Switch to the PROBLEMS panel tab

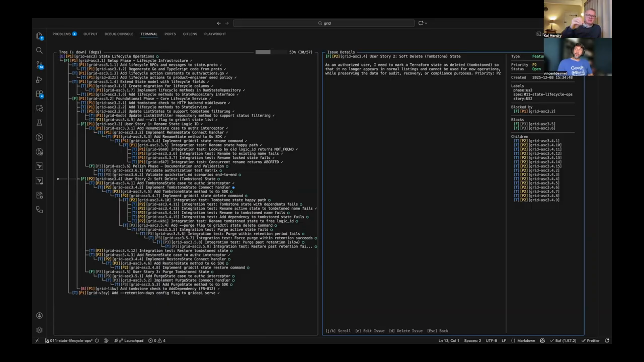pos(64,34)
